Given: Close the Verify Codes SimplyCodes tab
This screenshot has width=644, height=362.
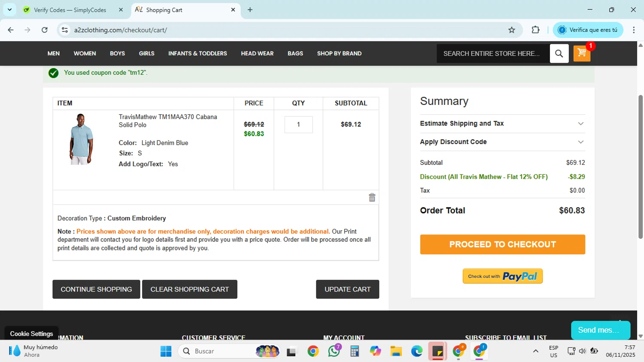Looking at the screenshot, I should (x=121, y=9).
